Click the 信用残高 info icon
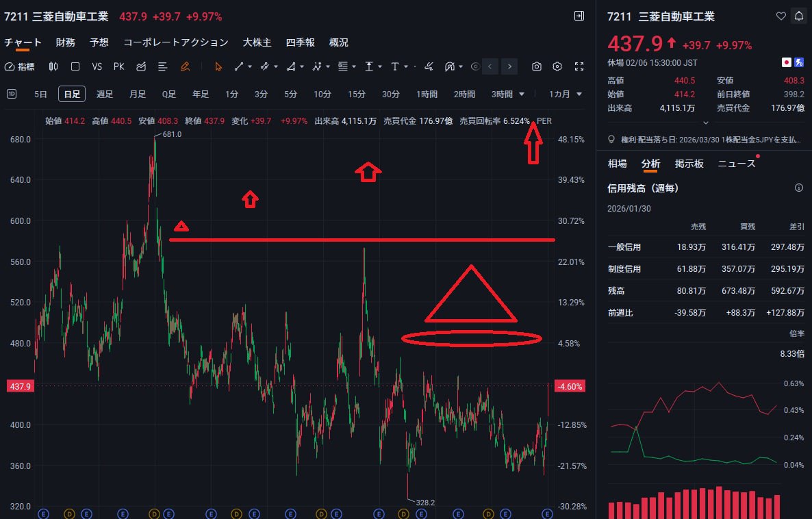 point(799,188)
